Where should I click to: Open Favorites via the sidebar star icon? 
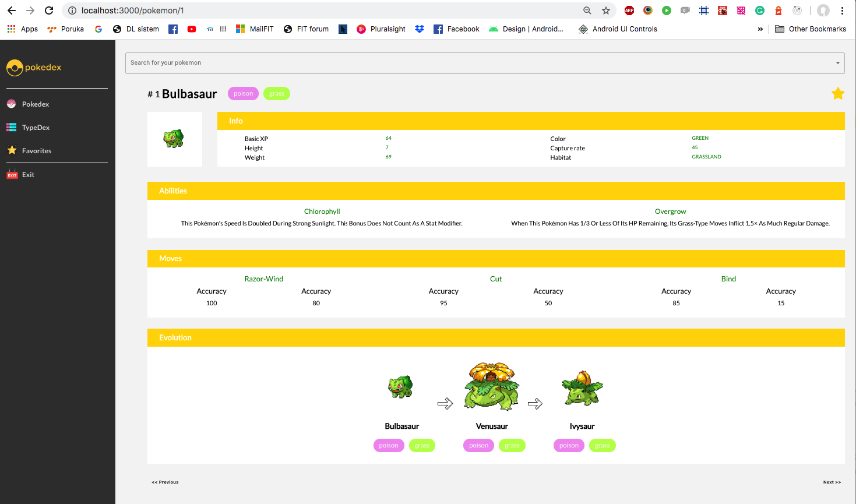12,150
